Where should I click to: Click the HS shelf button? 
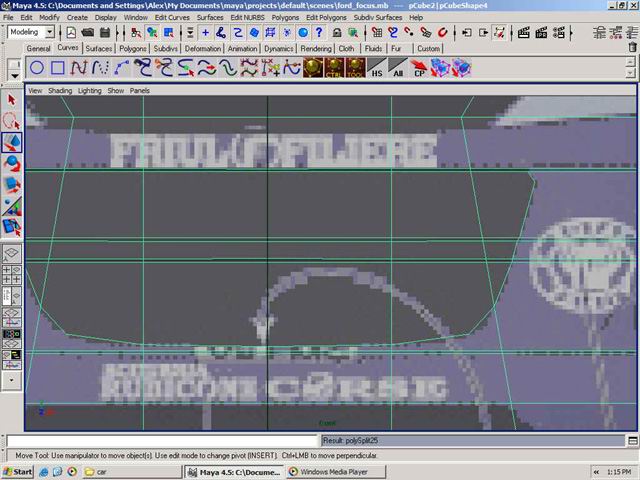pyautogui.click(x=376, y=68)
